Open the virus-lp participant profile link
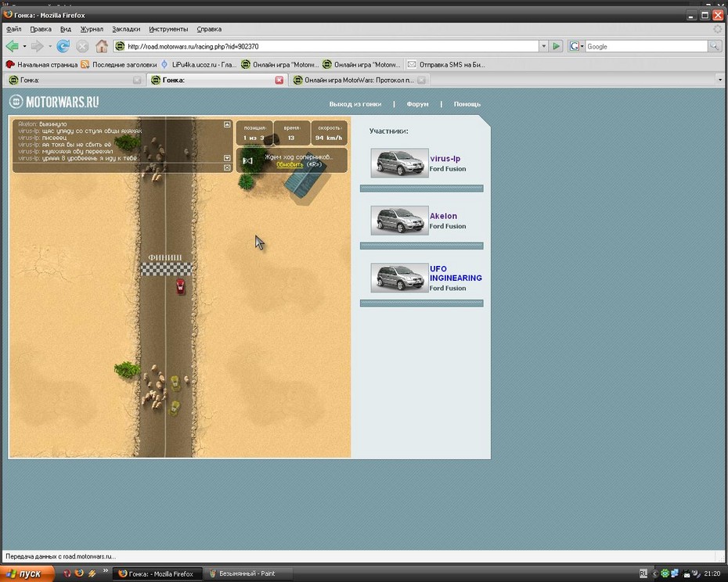Viewport: 728px width, 582px height. (445, 158)
